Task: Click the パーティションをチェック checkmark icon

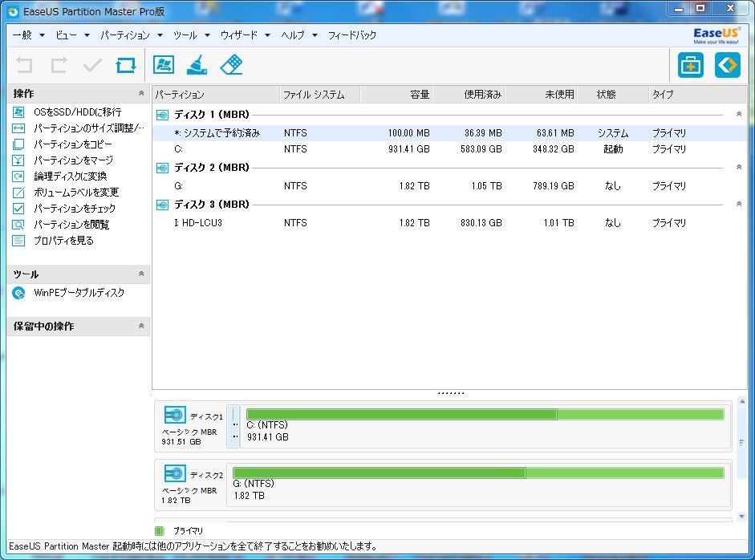Action: click(x=18, y=209)
